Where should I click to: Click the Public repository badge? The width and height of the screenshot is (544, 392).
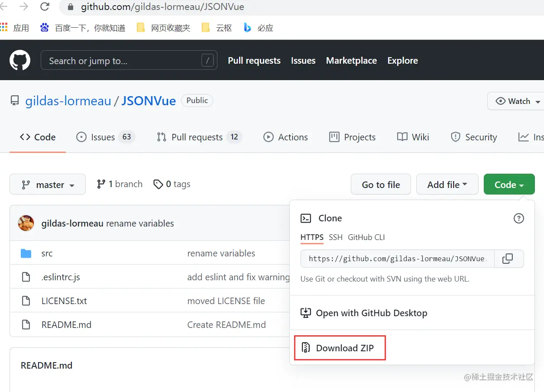[x=197, y=100]
